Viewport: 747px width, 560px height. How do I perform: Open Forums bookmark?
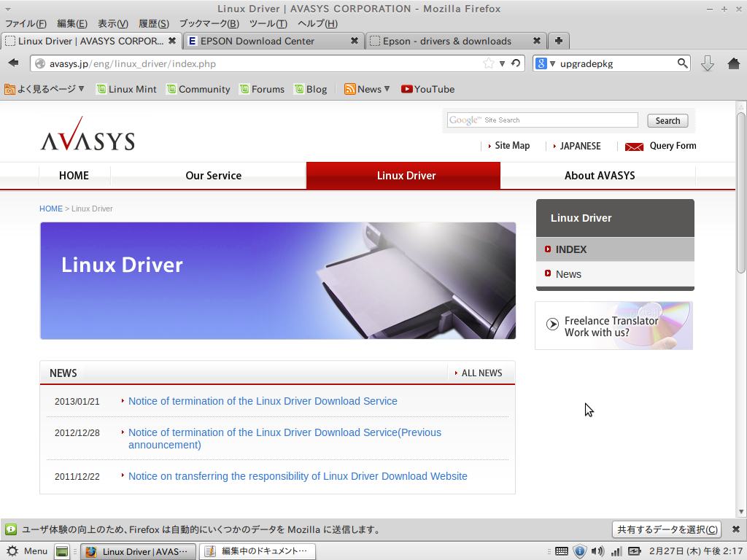[x=262, y=89]
